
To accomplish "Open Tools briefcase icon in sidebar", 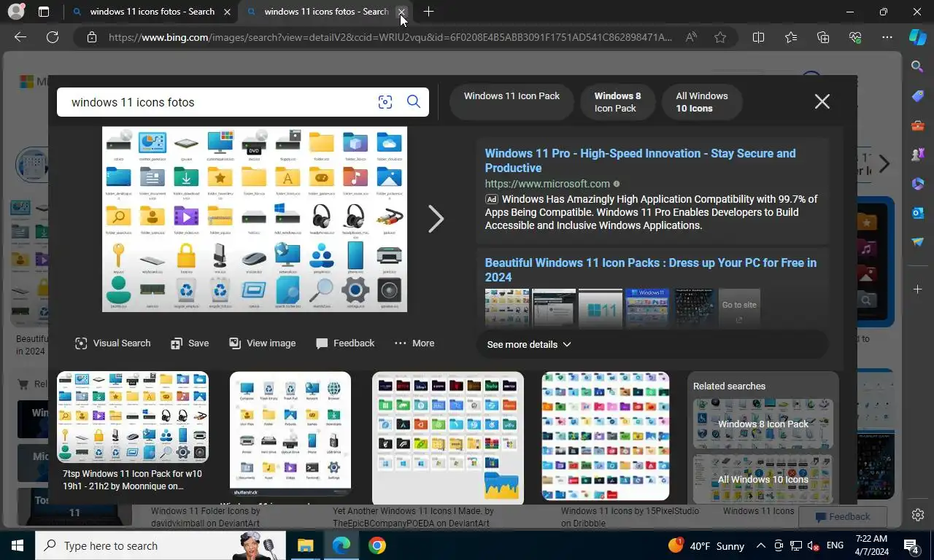I will pos(918,125).
